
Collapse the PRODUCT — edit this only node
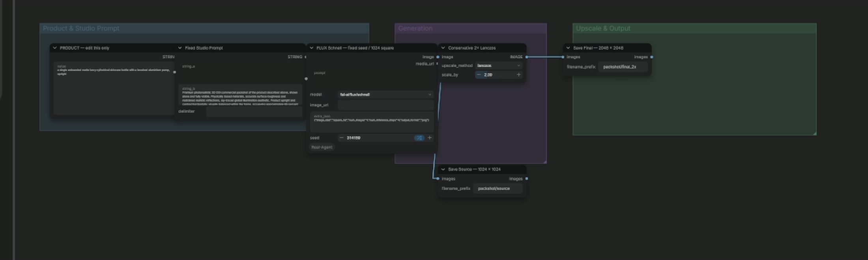pos(55,48)
